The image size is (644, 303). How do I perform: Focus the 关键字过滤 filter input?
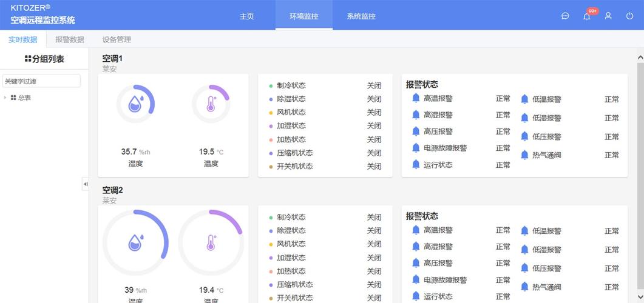point(41,81)
